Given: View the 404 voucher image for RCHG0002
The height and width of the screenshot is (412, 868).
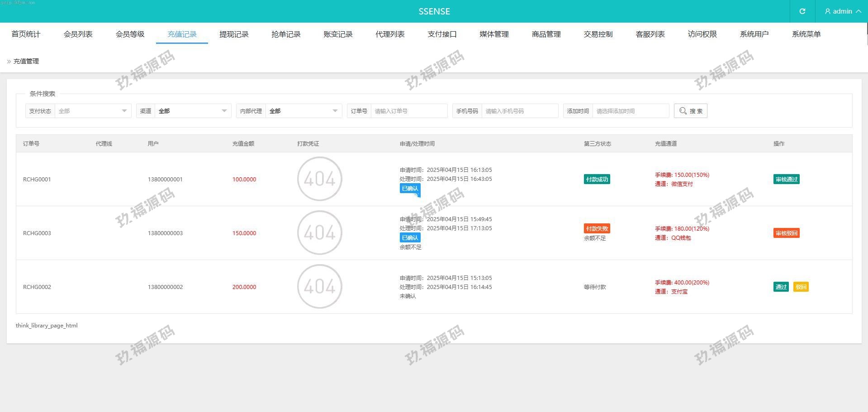Looking at the screenshot, I should [x=319, y=287].
